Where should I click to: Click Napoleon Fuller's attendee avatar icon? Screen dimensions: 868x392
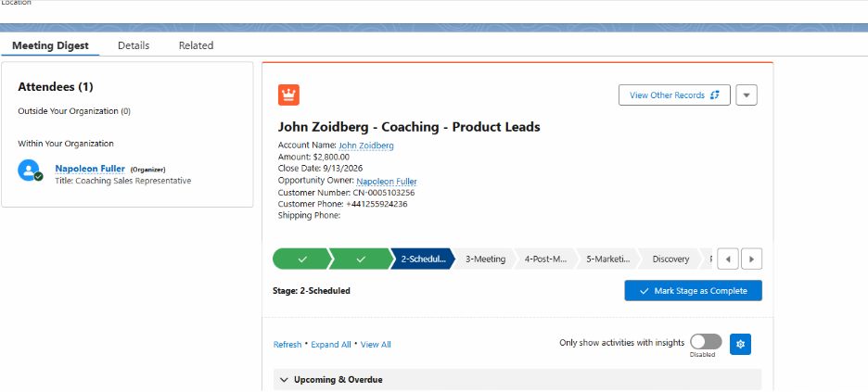[30, 171]
